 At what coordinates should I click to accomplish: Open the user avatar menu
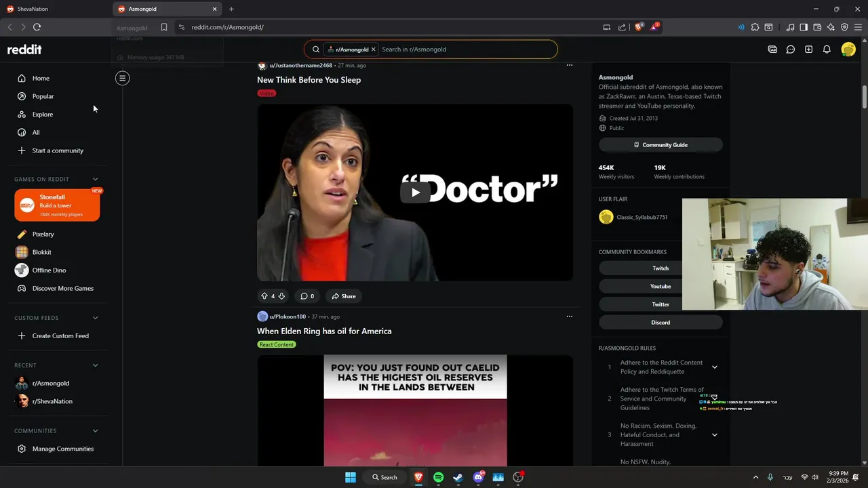pos(848,49)
